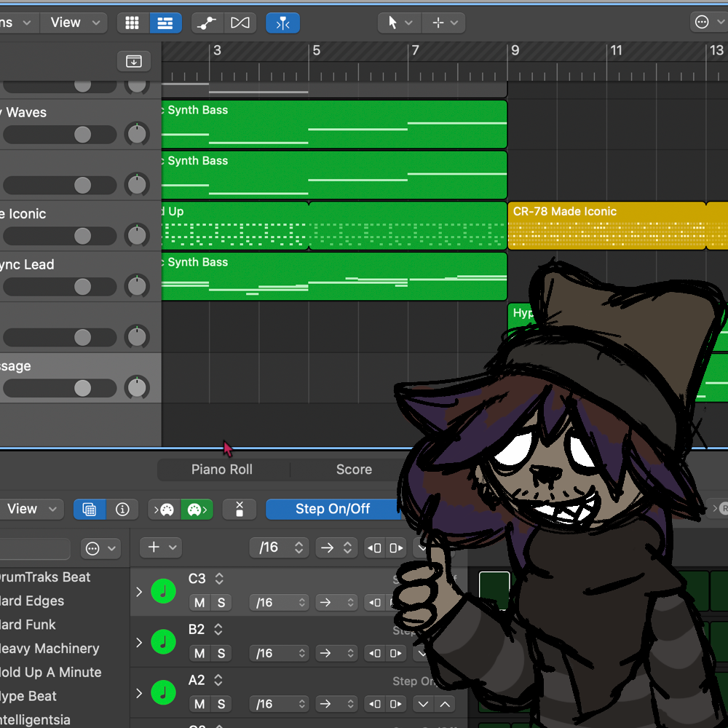Viewport: 728px width, 728px height.
Task: Click the A2 row green note icon
Action: pos(163,693)
